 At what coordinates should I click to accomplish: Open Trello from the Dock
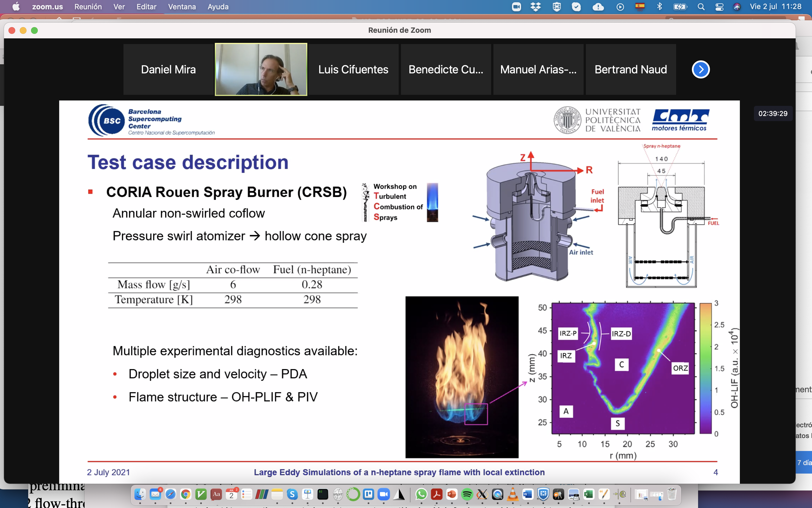[x=369, y=494]
